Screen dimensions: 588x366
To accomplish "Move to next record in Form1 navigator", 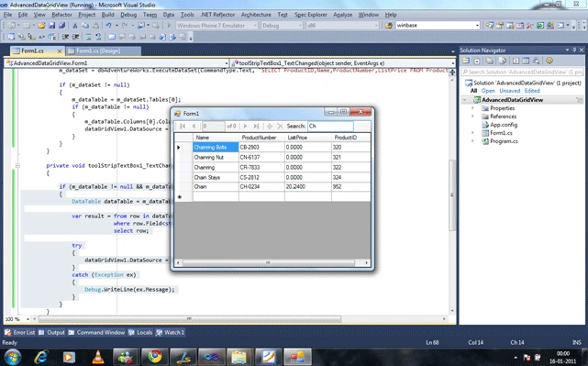I will point(245,126).
